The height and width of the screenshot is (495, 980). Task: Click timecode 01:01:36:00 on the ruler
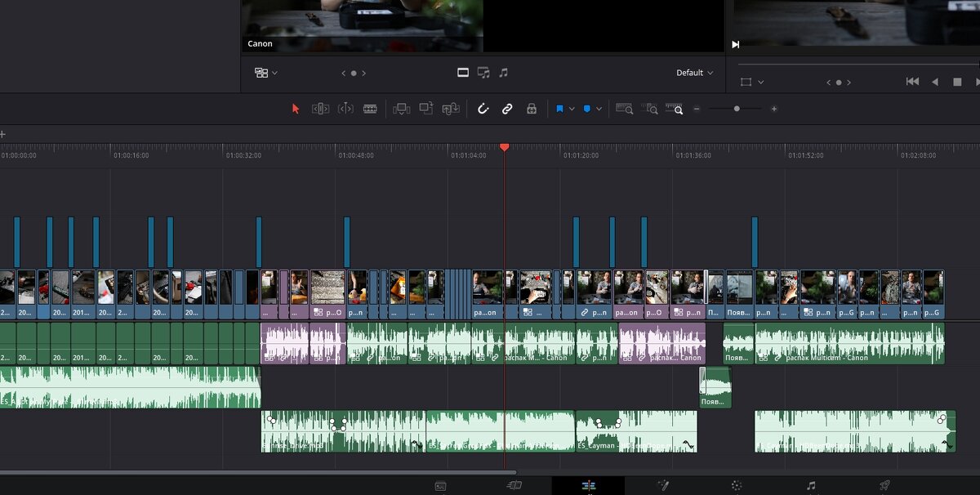click(x=693, y=154)
